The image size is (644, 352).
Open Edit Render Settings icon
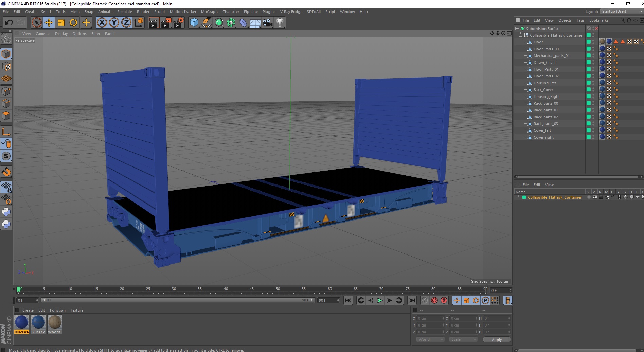pos(179,23)
